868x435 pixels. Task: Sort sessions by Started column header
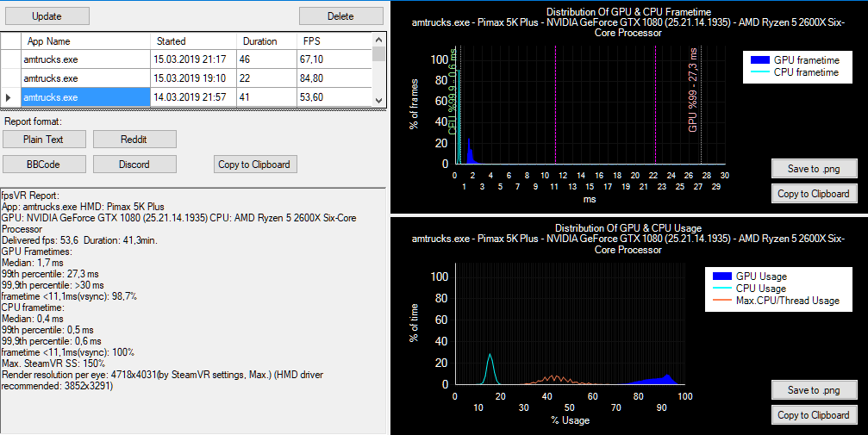193,41
